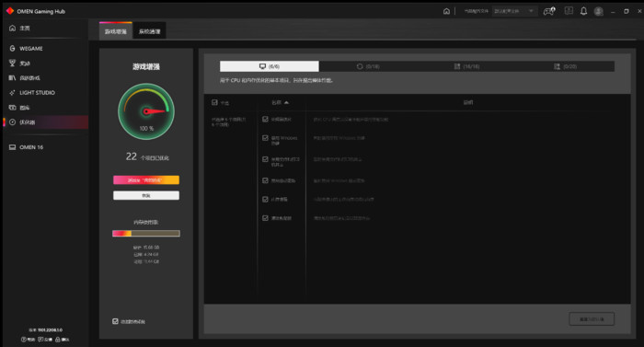Toggle the select-all checkbox in the table header

pos(214,102)
